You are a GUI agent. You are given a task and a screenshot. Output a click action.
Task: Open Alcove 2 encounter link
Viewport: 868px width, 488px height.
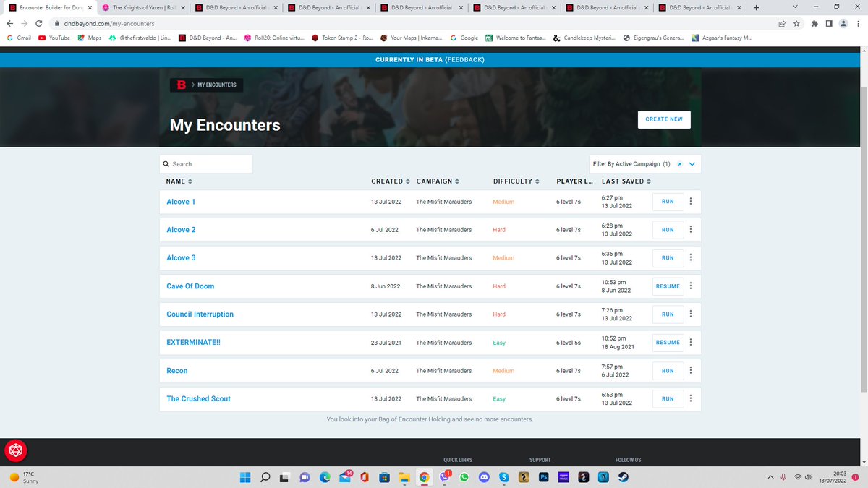click(x=181, y=230)
